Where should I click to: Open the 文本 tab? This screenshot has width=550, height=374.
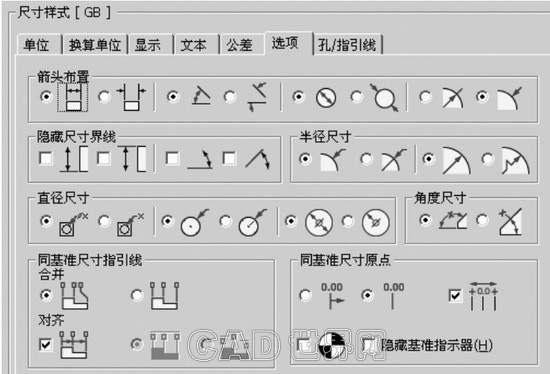[x=193, y=45]
